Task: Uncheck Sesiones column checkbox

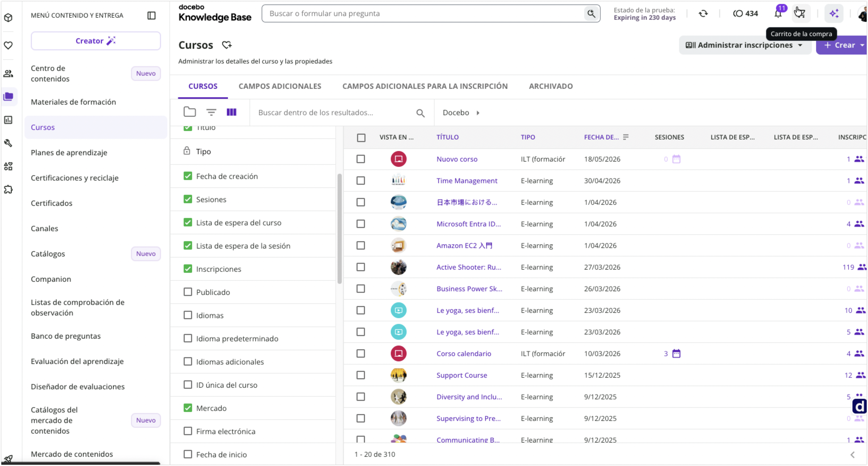Action: coord(188,199)
